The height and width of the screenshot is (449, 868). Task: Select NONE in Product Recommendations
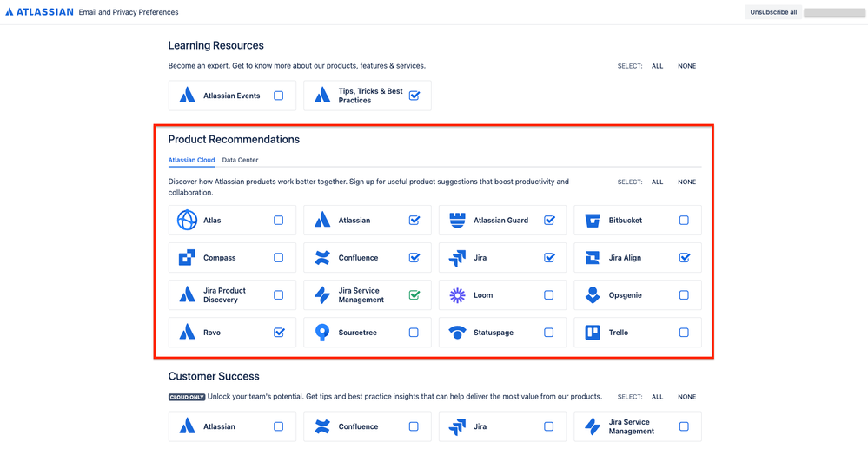pyautogui.click(x=687, y=182)
